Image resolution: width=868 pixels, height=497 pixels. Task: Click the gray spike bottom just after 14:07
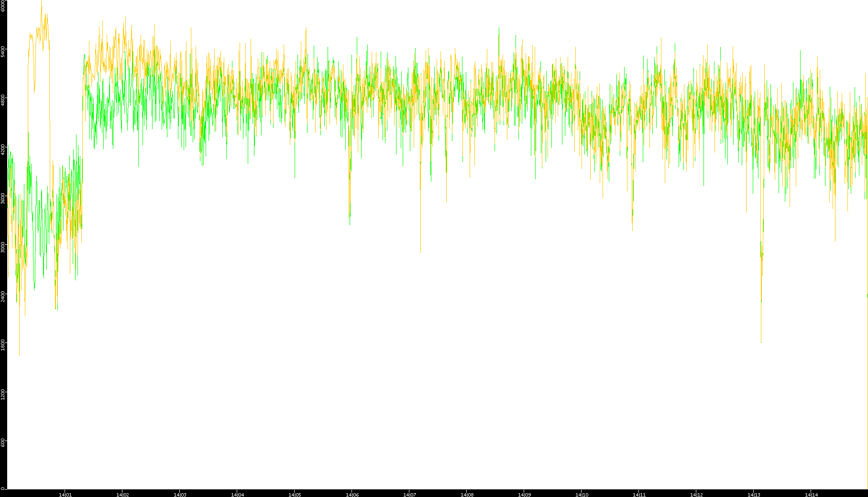click(x=421, y=251)
